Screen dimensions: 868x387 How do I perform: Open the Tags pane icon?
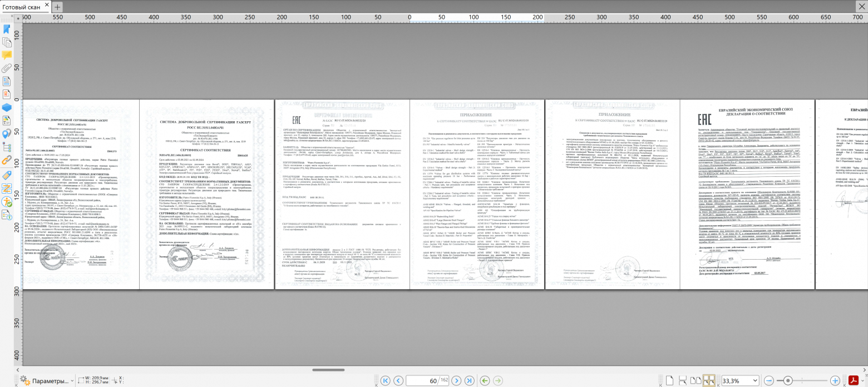pos(7,175)
